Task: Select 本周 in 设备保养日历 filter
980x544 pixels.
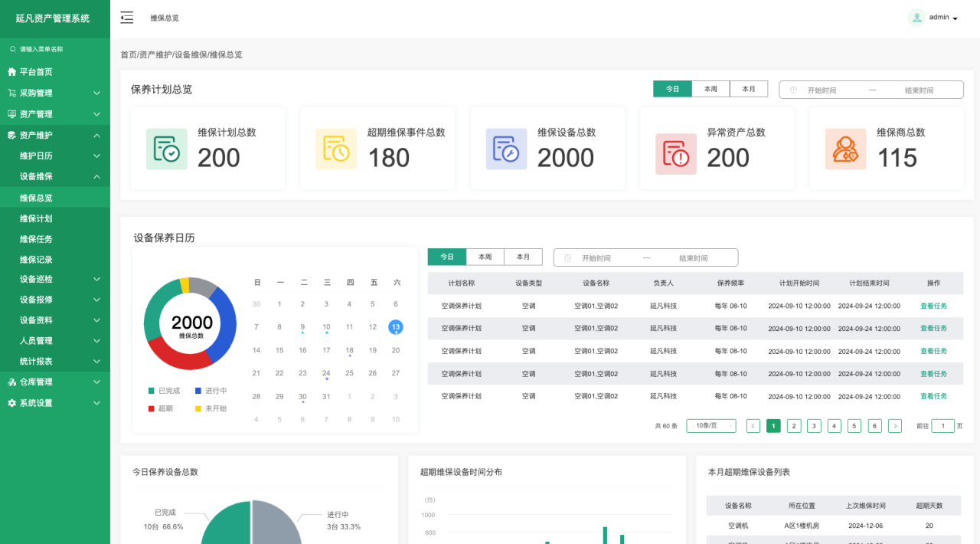Action: tap(485, 257)
